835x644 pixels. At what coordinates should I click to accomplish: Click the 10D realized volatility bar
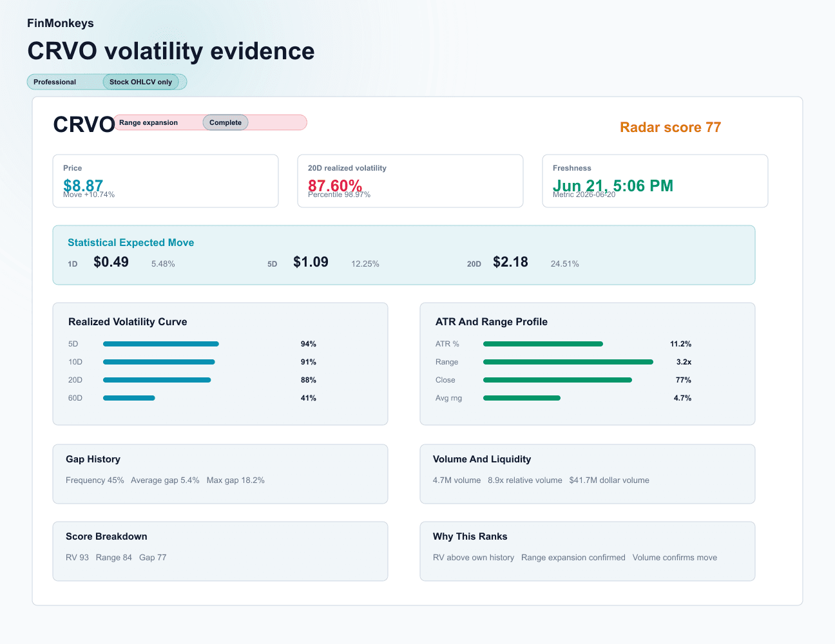pos(159,362)
